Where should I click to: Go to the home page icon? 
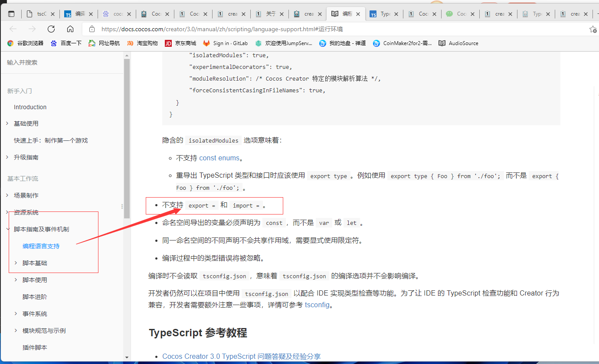[x=70, y=29]
